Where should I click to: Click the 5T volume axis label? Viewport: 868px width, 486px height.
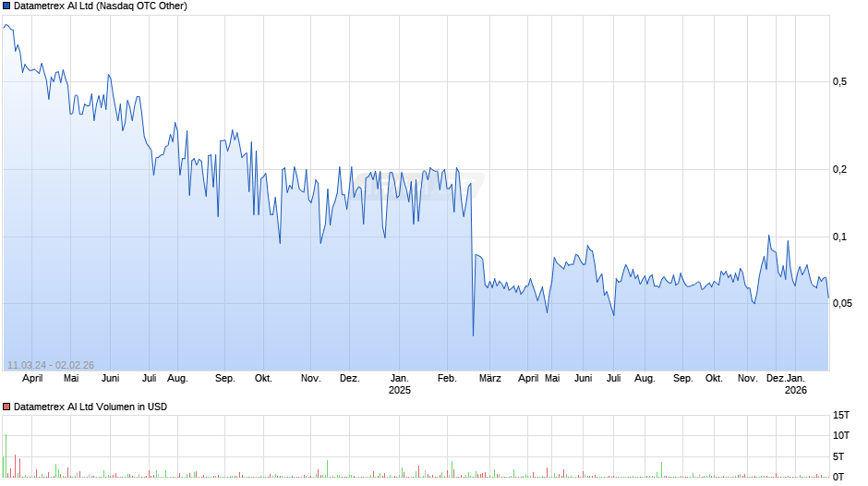838,456
